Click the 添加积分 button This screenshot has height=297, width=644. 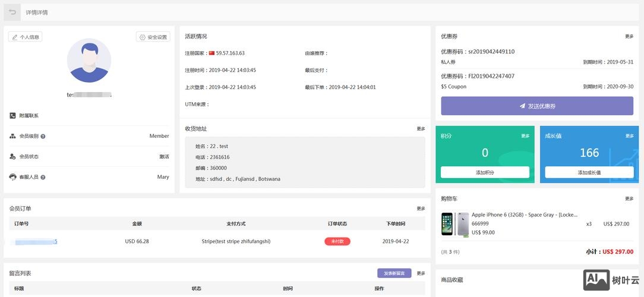pyautogui.click(x=485, y=172)
